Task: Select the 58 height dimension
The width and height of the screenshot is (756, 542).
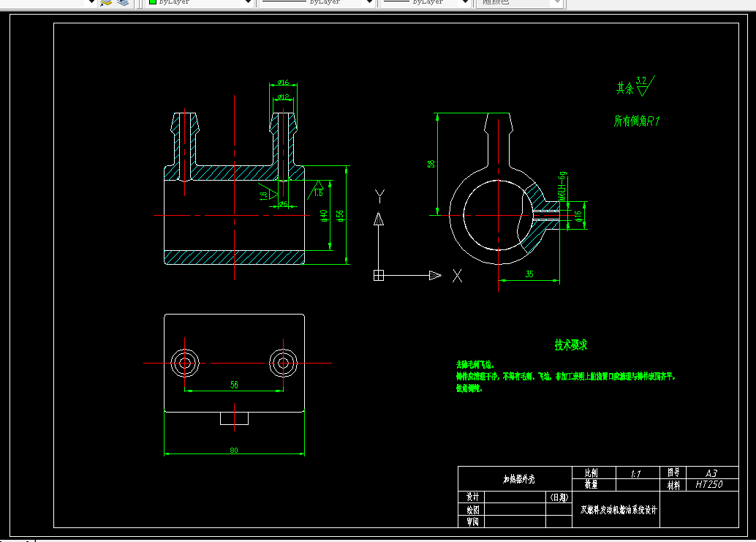Action: (x=431, y=164)
